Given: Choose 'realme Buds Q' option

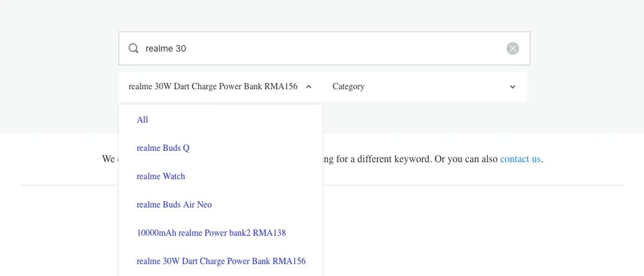Looking at the screenshot, I should click(x=163, y=148).
